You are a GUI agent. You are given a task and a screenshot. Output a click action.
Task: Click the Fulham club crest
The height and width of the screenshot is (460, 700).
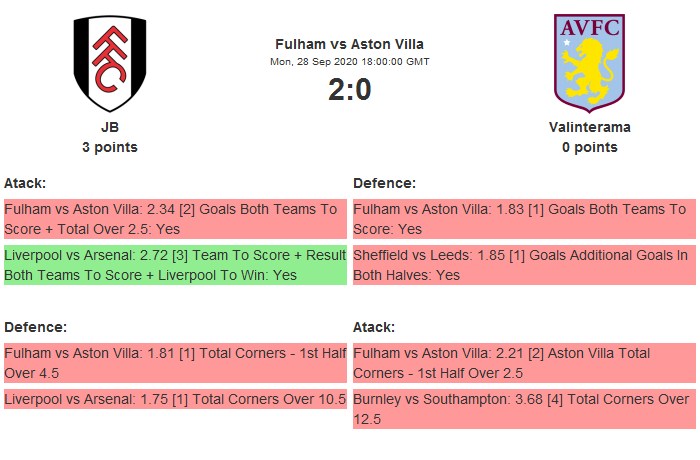(109, 63)
